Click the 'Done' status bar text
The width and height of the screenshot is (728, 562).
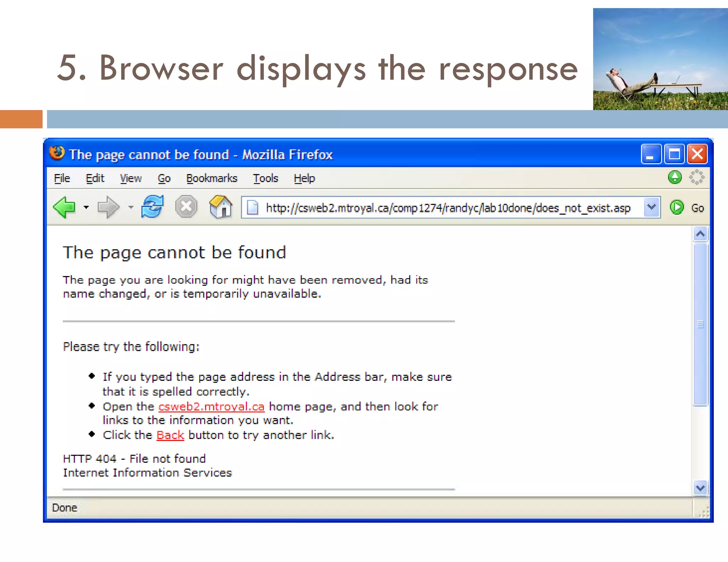(64, 508)
